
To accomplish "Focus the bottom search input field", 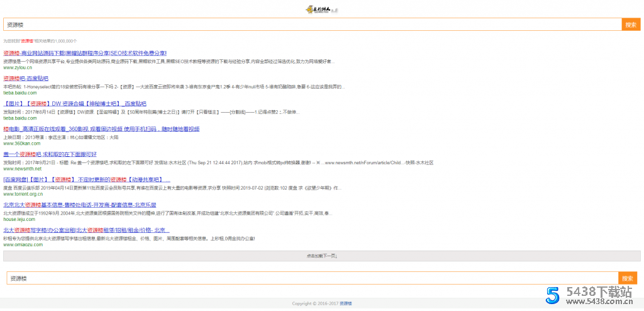I will 313,278.
